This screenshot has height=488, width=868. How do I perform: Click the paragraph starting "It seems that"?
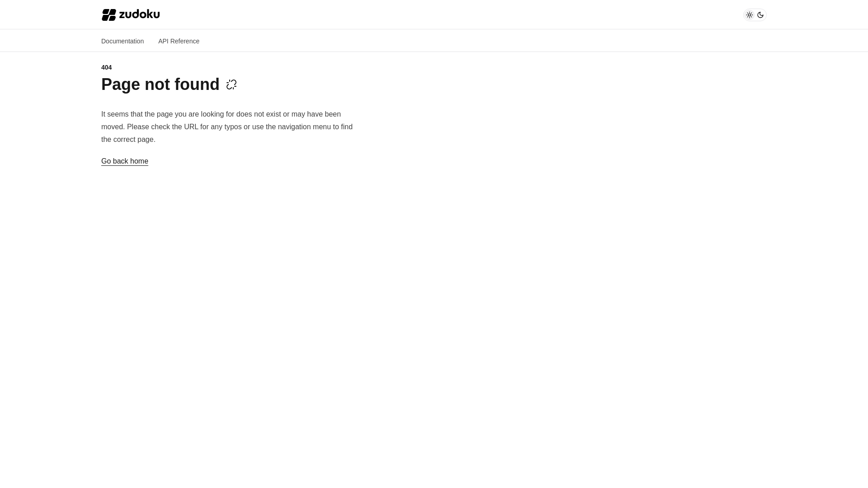click(227, 127)
